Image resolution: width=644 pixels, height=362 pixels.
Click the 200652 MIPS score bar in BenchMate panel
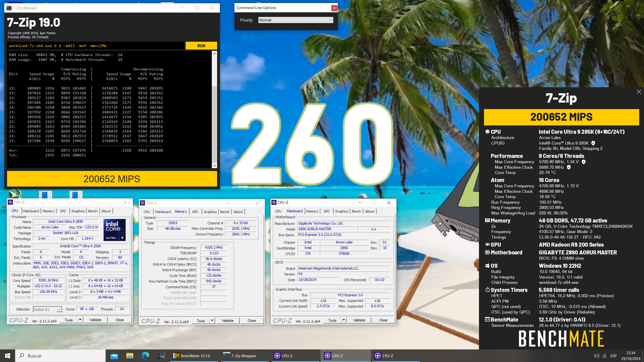pyautogui.click(x=561, y=117)
